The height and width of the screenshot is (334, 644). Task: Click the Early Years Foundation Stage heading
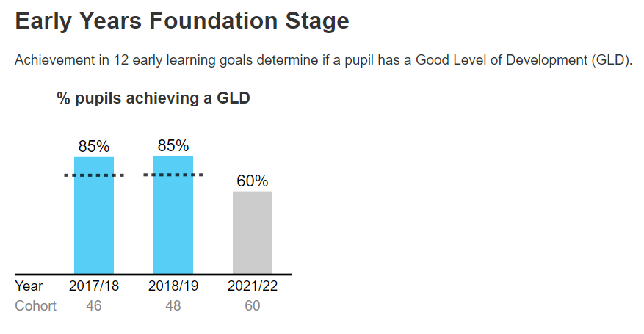tap(181, 21)
